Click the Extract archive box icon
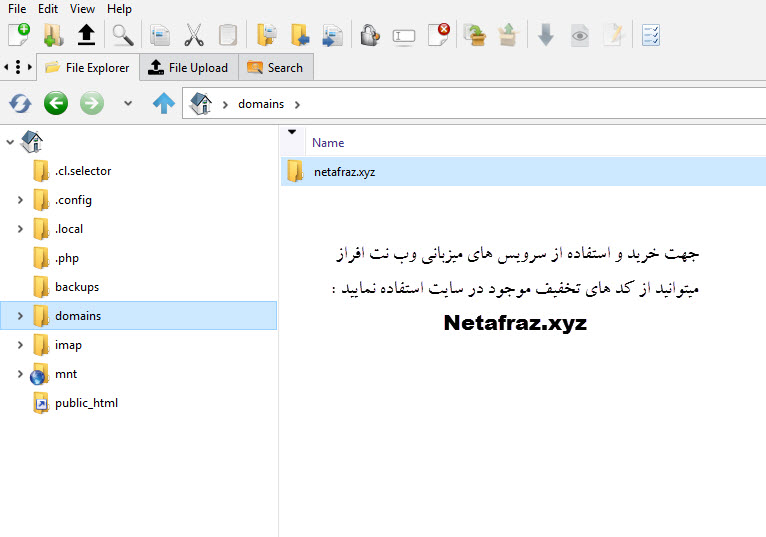 508,35
